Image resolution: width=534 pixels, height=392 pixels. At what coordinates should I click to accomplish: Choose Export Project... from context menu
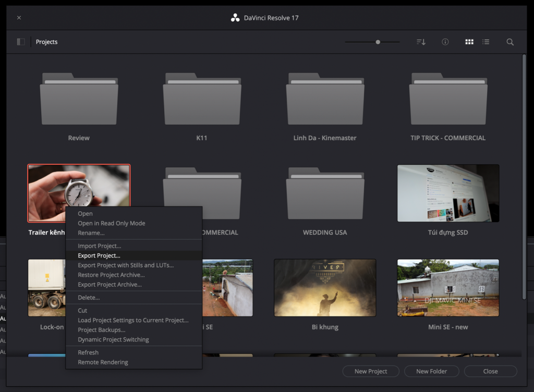(x=99, y=255)
